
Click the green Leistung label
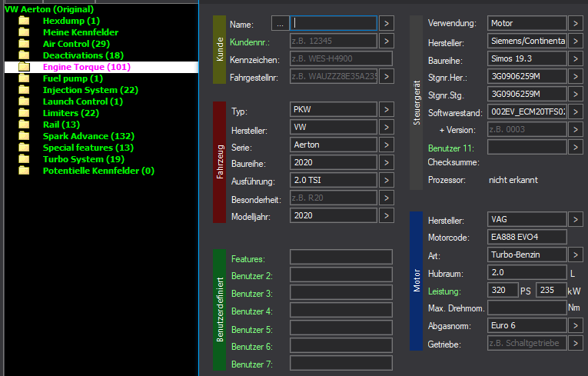444,291
